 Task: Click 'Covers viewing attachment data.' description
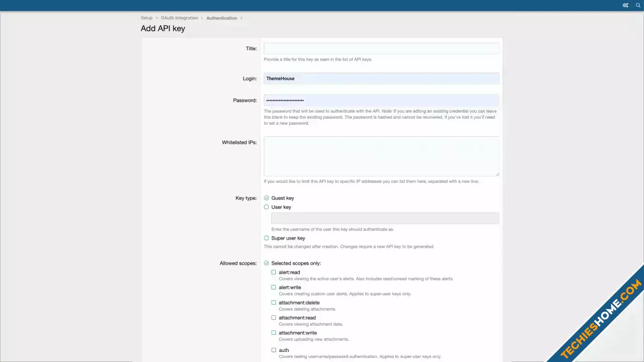pyautogui.click(x=311, y=324)
